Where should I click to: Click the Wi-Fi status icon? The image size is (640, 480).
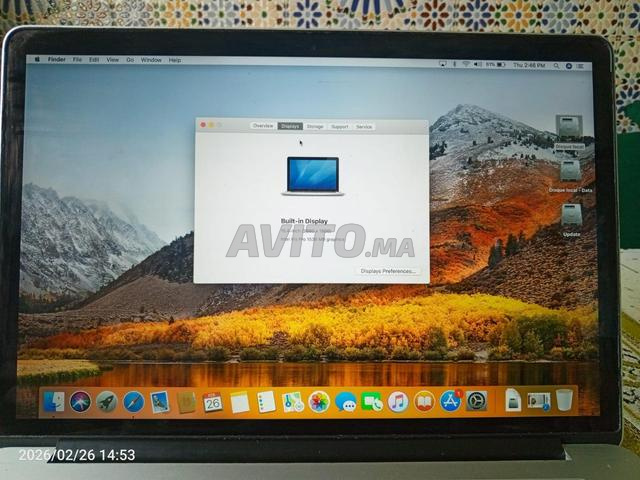(465, 64)
